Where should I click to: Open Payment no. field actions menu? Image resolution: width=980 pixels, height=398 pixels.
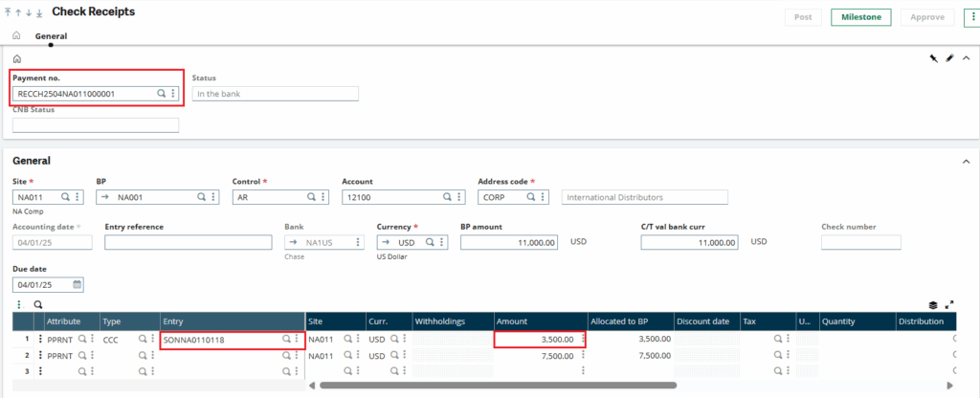[x=172, y=94]
